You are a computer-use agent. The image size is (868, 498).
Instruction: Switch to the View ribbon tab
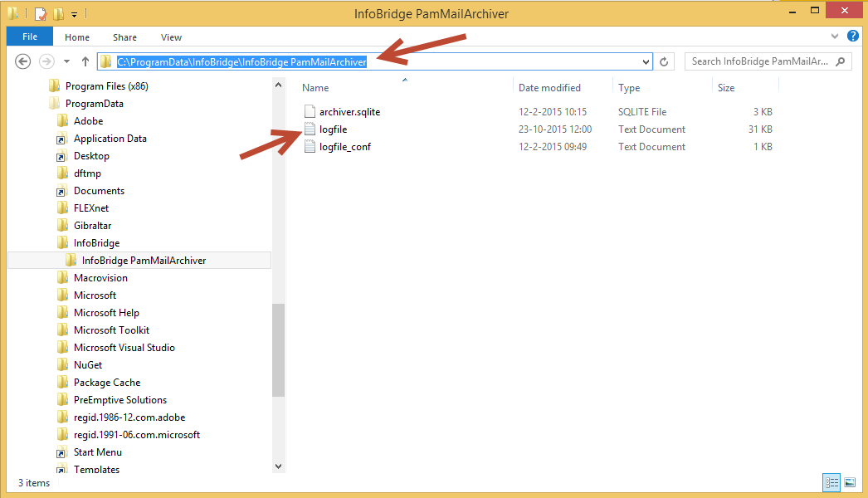(x=171, y=37)
